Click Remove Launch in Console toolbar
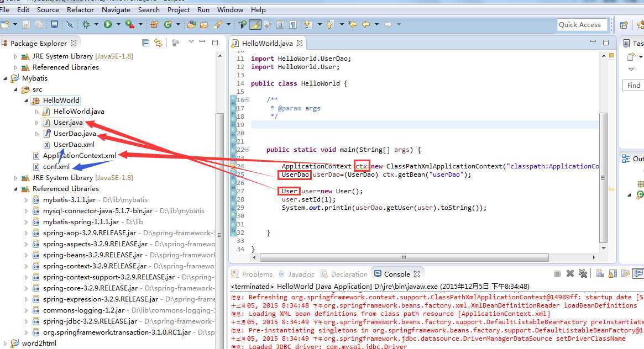This screenshot has width=644, height=349. point(570,273)
